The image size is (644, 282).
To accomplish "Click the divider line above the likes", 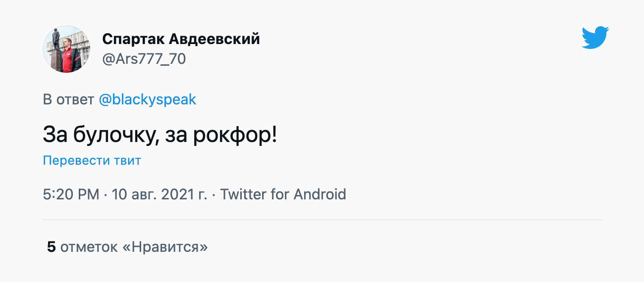I will pos(323,219).
